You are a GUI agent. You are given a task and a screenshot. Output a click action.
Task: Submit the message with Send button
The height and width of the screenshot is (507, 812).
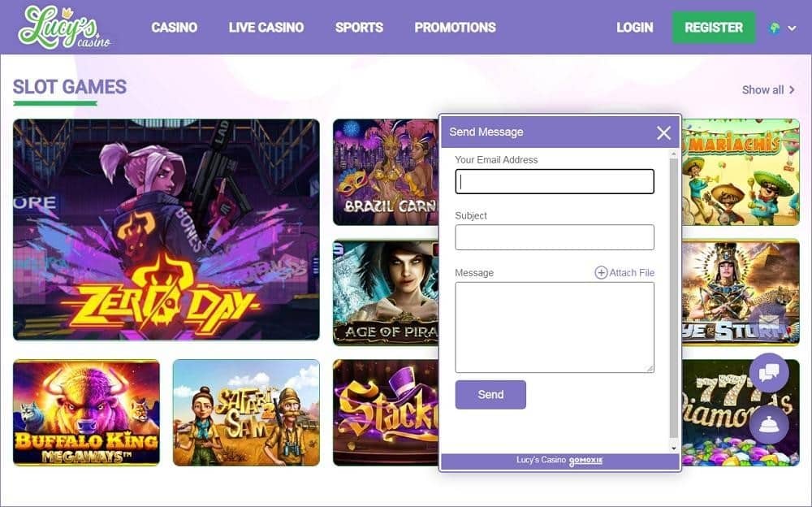pos(490,395)
